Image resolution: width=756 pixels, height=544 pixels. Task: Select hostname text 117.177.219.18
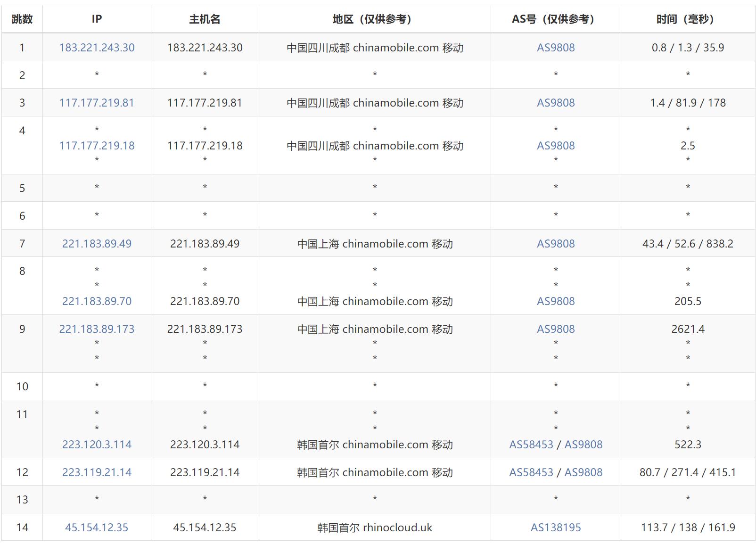coord(205,146)
